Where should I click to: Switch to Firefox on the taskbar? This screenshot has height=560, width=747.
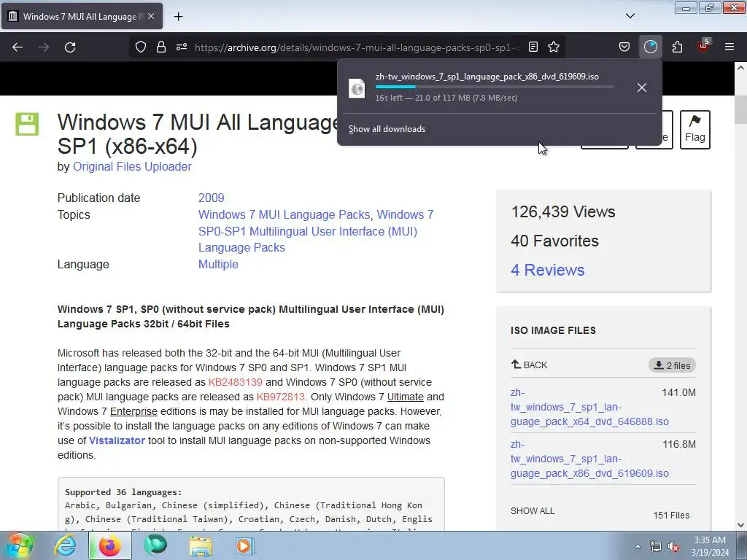point(110,545)
